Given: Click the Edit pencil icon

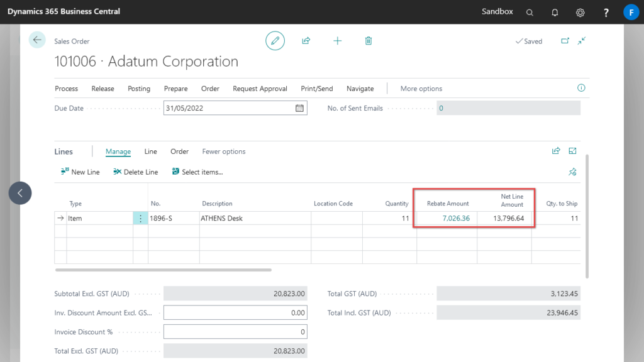Looking at the screenshot, I should click(275, 41).
